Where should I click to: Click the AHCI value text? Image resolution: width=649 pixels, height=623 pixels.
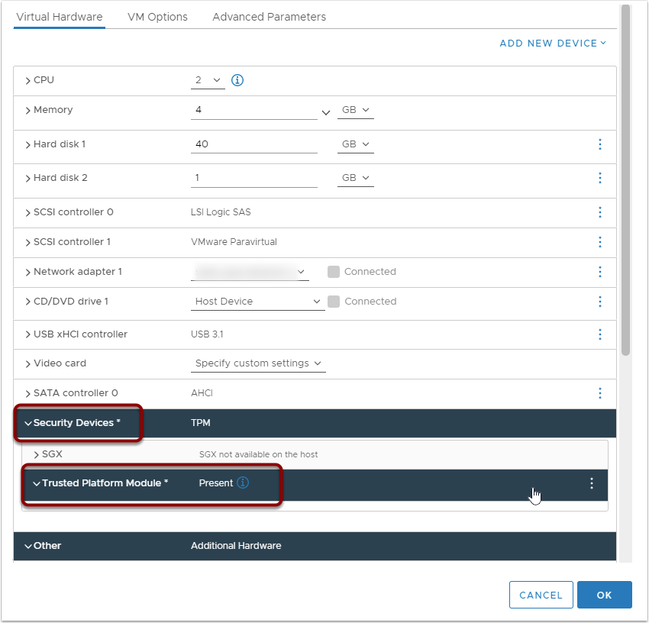tap(202, 393)
